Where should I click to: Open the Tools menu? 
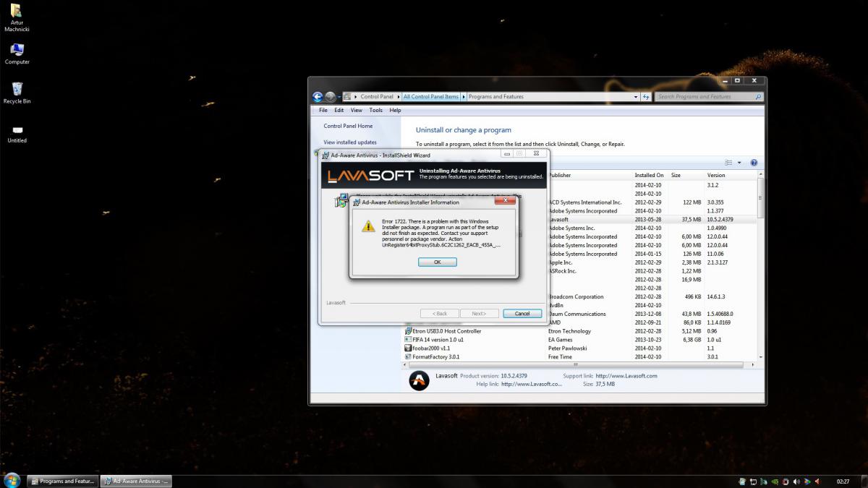click(376, 111)
